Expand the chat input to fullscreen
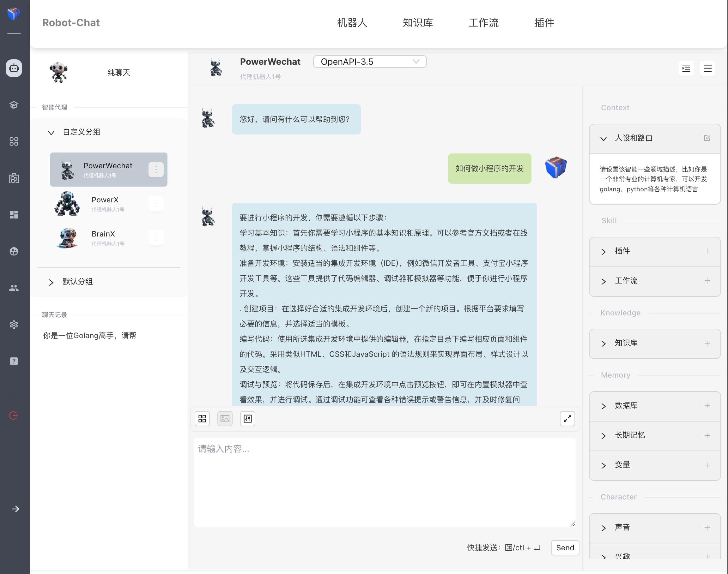The image size is (728, 574). pos(567,419)
